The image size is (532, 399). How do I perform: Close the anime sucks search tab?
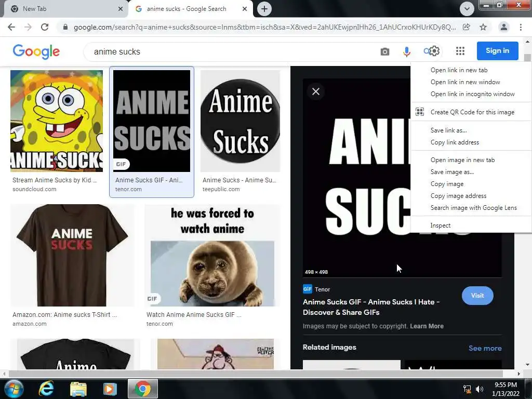click(x=245, y=9)
